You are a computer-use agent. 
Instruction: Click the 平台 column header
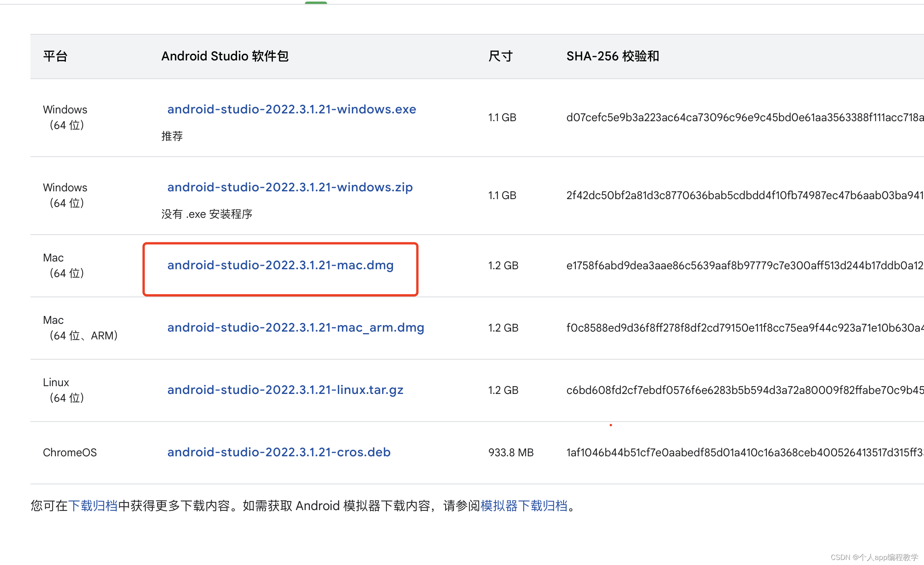55,56
